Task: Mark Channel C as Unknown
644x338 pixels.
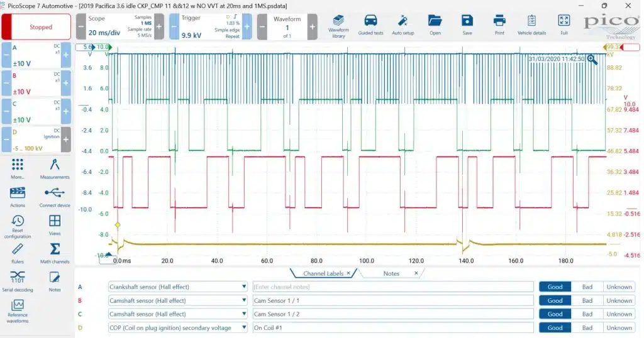Action: [x=619, y=313]
